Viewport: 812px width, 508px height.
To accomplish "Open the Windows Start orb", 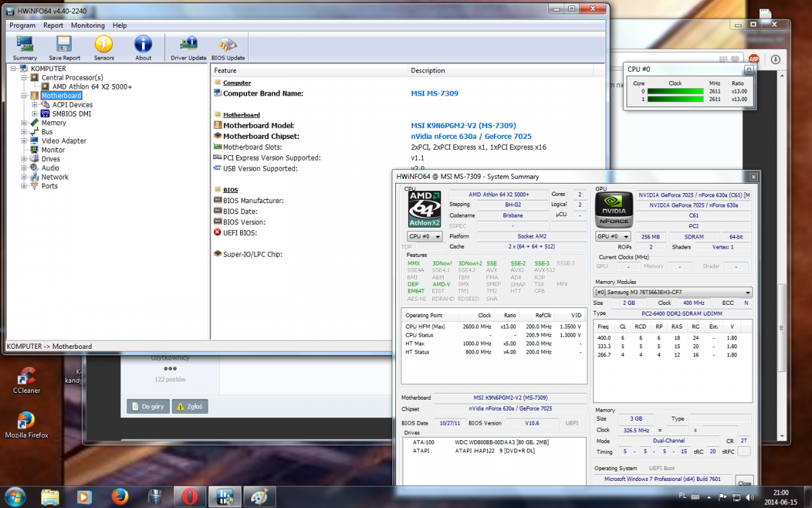I will click(14, 496).
